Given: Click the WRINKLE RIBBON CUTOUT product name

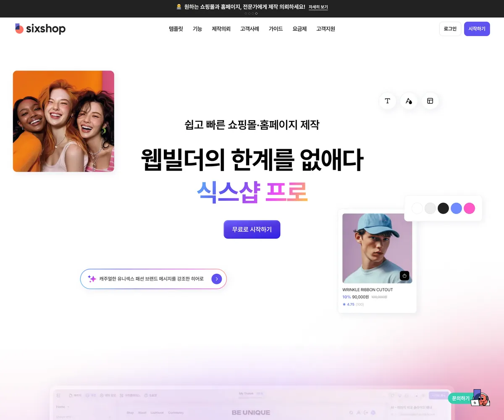Looking at the screenshot, I should point(368,290).
